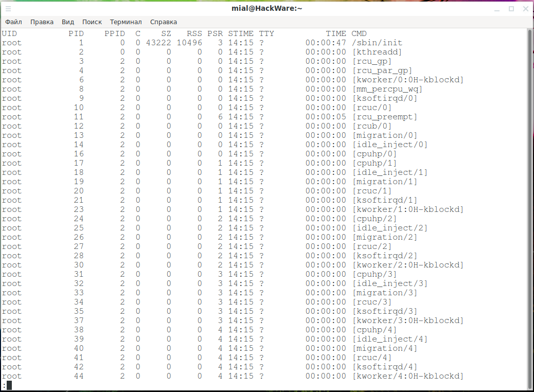Open the Правка menu
Viewport: 534px width, 392px height.
[42, 22]
